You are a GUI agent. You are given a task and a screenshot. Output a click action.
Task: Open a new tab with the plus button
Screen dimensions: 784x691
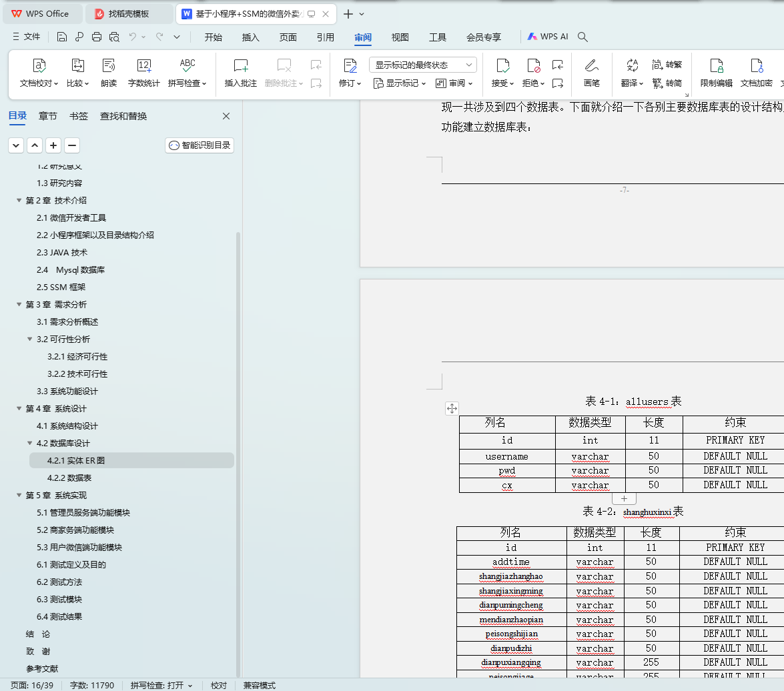click(348, 14)
